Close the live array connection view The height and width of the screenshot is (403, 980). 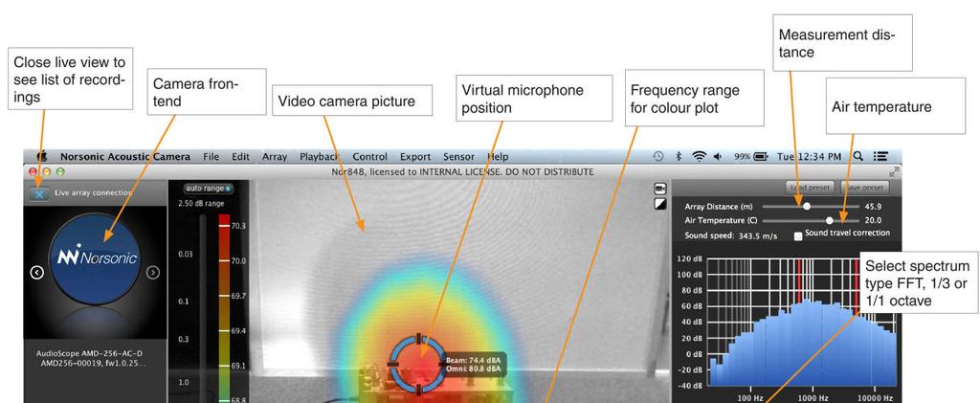[39, 193]
